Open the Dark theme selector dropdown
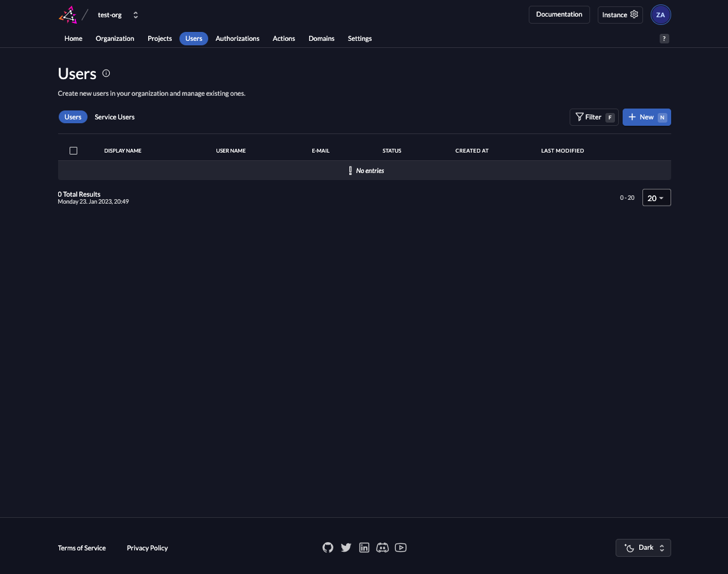Screen dimensions: 728x574 [643, 548]
